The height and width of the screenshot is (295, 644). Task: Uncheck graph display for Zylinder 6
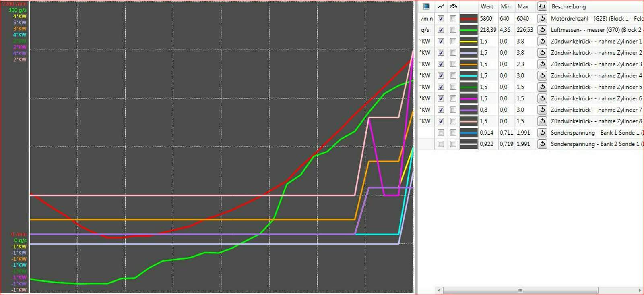[441, 98]
